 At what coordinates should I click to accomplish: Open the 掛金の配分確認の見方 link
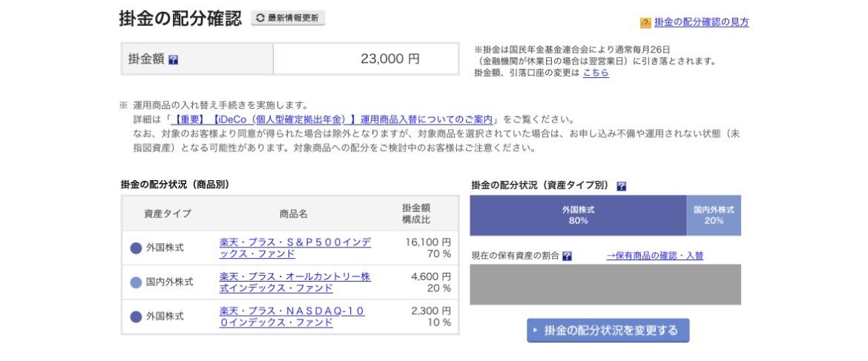[701, 22]
